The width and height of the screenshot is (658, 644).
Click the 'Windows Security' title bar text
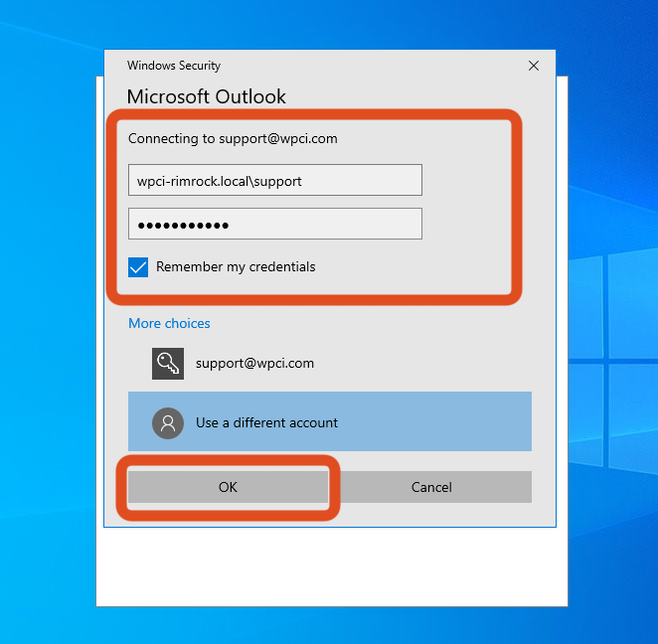coord(174,66)
